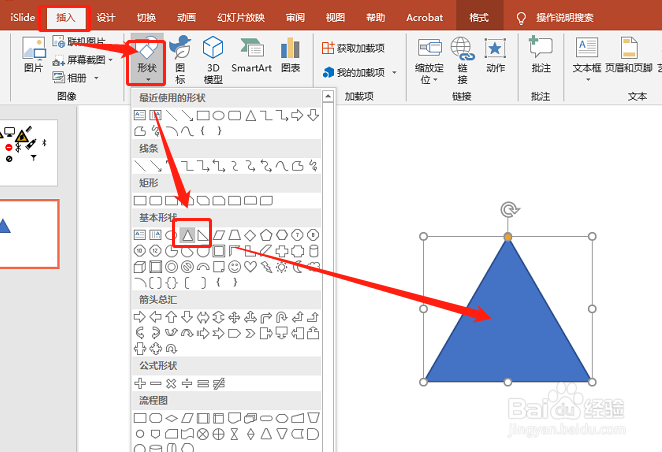Choose Online Pictures (联机图片)
662x452 pixels.
(79, 41)
